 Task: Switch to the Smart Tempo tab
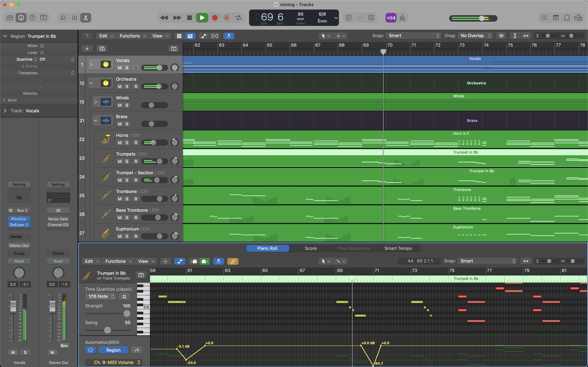[398, 248]
